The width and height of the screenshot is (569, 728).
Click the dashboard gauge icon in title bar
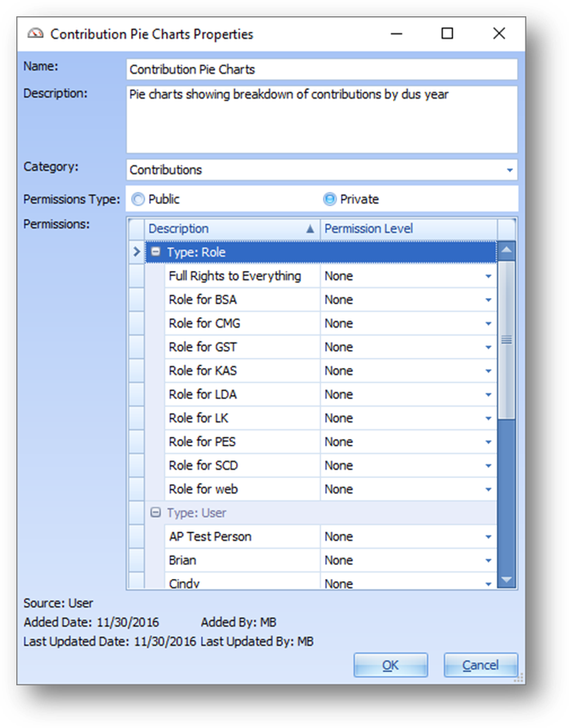[35, 33]
